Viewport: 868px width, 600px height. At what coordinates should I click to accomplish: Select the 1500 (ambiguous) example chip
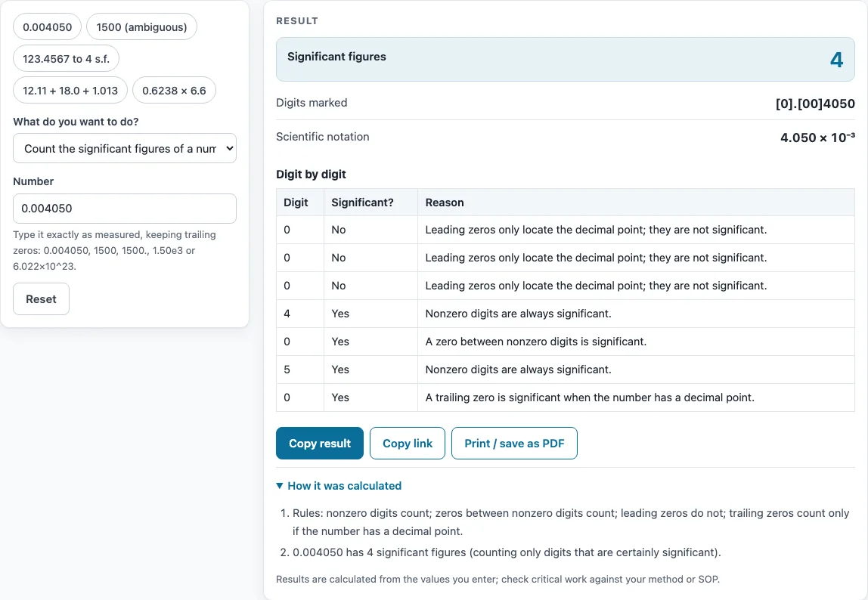pyautogui.click(x=141, y=27)
